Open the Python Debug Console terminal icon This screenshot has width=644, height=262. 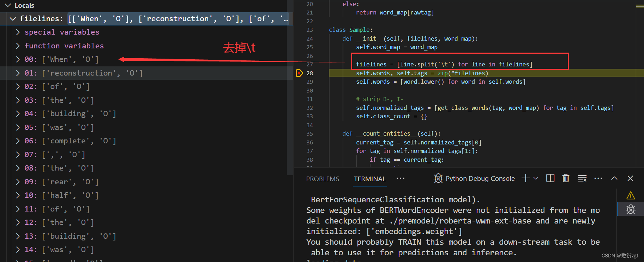click(438, 178)
